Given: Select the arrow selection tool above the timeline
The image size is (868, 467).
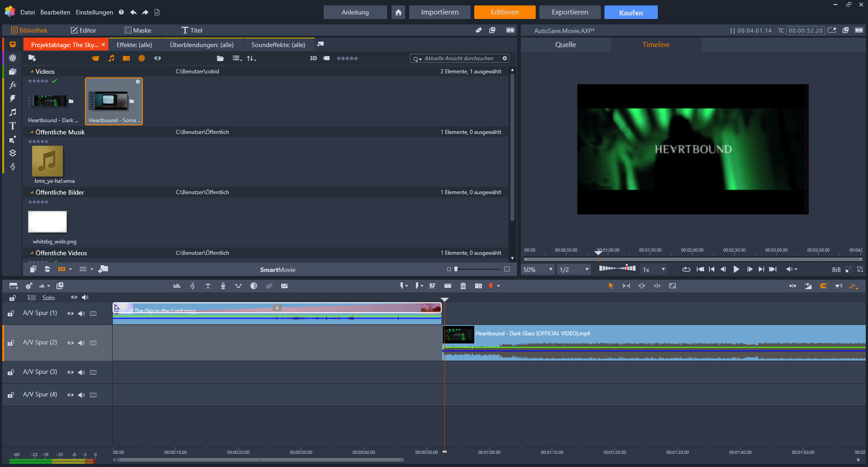Looking at the screenshot, I should (x=611, y=286).
